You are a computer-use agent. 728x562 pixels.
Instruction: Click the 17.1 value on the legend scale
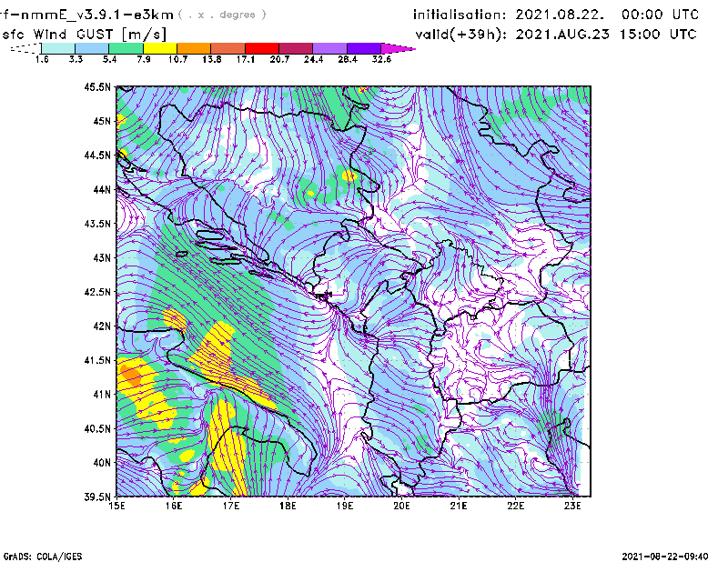pos(245,59)
